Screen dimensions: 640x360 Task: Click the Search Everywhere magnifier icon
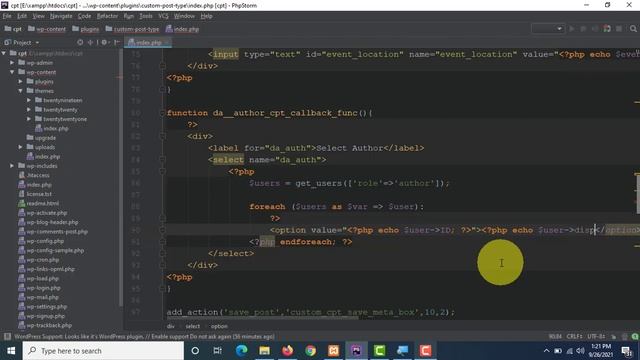pos(633,29)
